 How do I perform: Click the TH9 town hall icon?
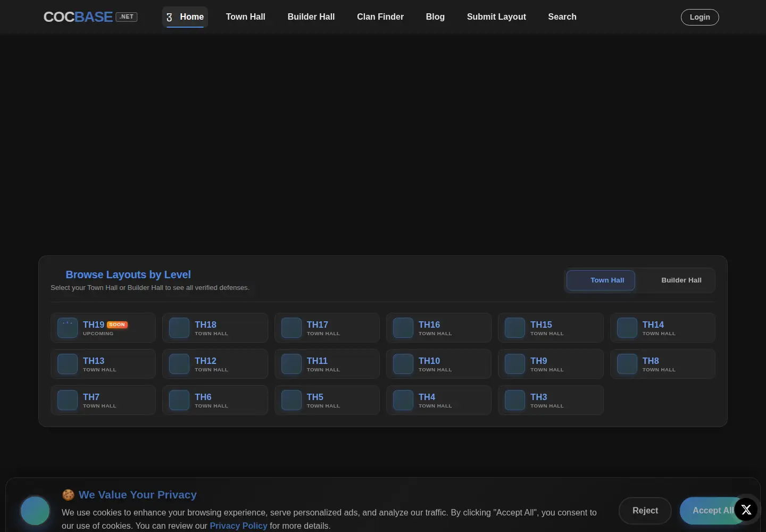[x=515, y=364]
